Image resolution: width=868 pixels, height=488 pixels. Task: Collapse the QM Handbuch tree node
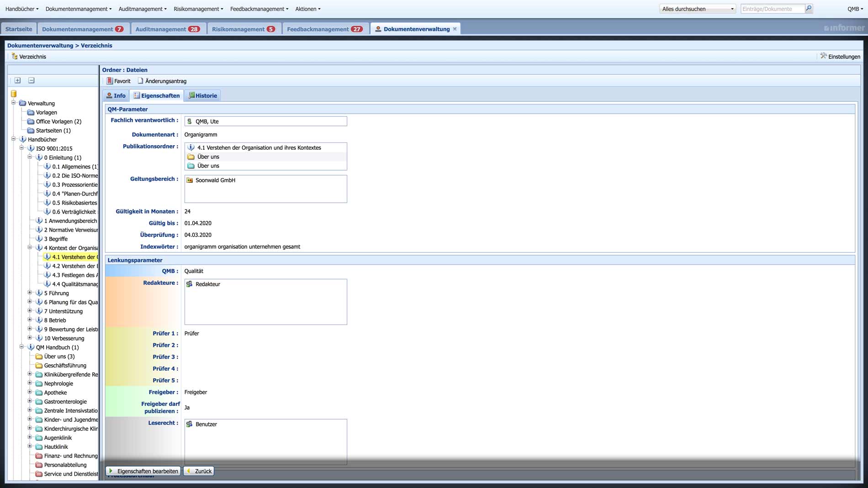coord(21,347)
